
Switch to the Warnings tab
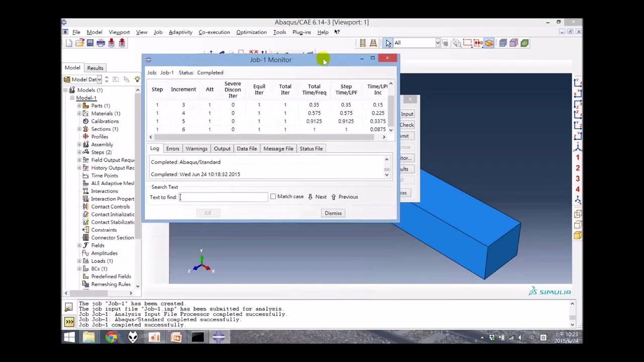[196, 148]
